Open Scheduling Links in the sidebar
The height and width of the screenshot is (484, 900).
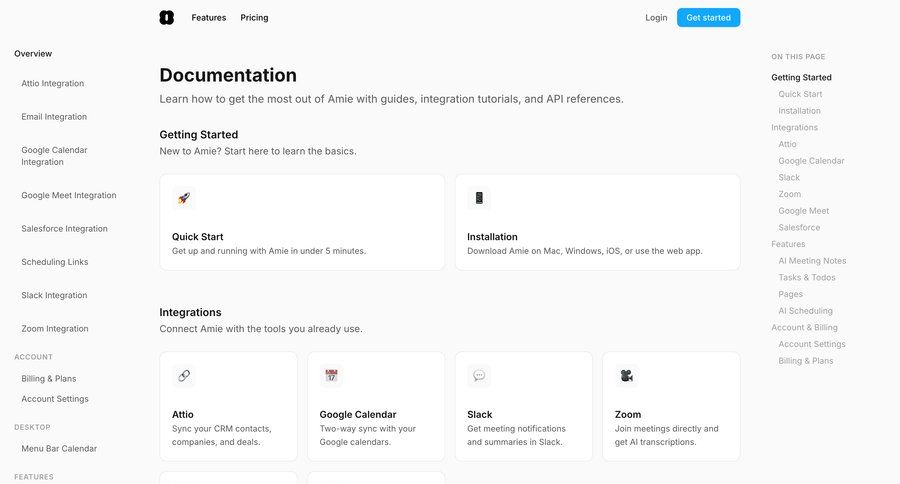point(55,262)
